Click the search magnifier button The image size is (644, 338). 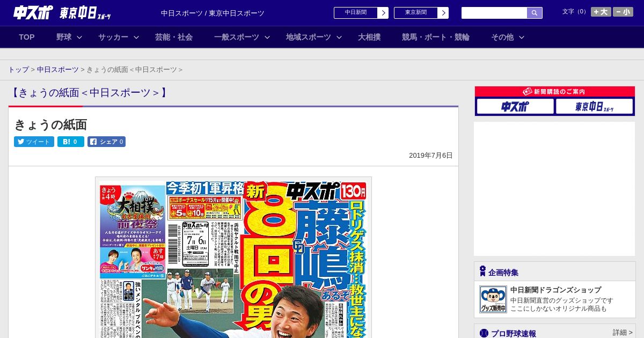pos(535,13)
